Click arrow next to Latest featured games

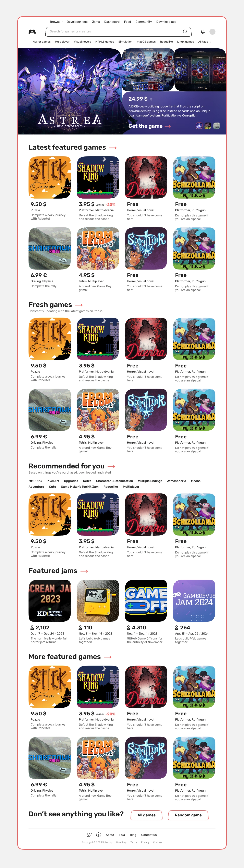pos(113,148)
